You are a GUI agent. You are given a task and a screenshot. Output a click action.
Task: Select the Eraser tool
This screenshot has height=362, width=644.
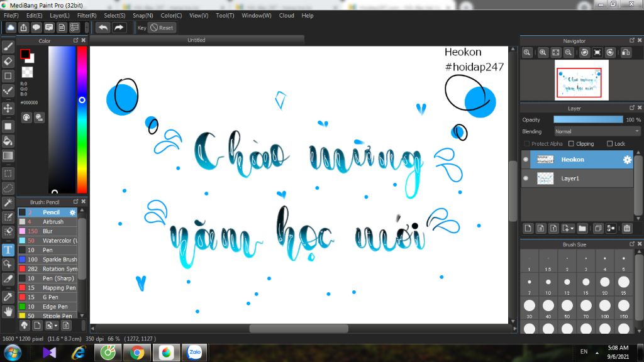coord(8,61)
